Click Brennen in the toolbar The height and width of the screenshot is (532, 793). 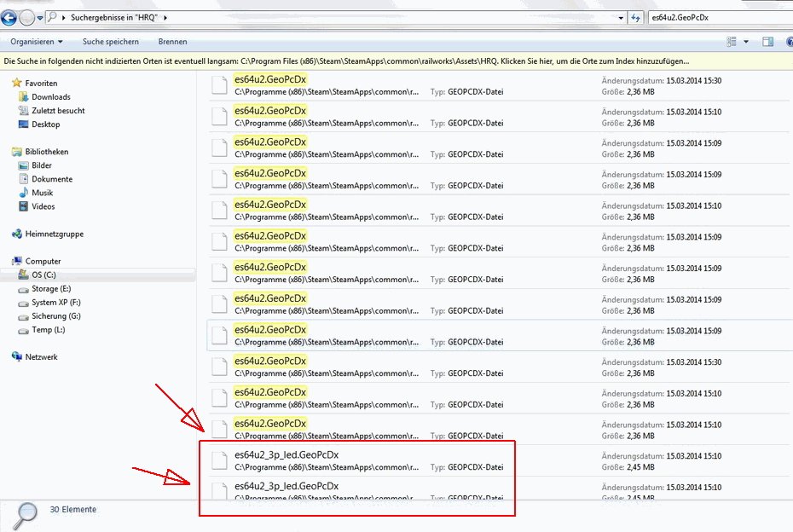tap(172, 42)
